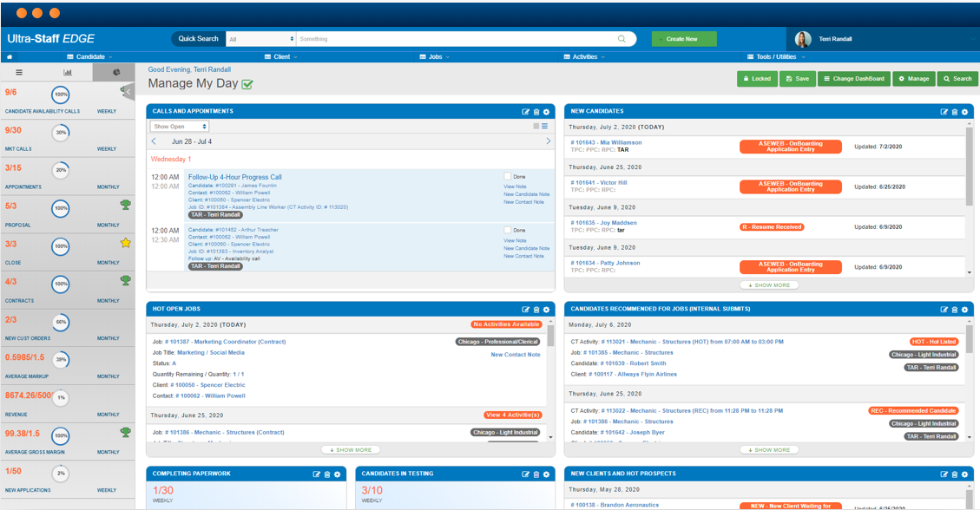Open Hot Open Jobs settings gear

[546, 310]
